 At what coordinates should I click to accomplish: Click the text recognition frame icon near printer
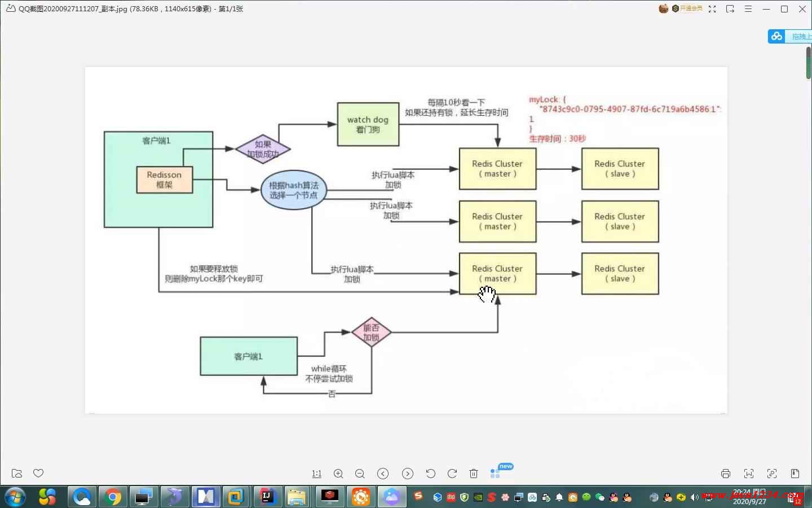coord(749,474)
